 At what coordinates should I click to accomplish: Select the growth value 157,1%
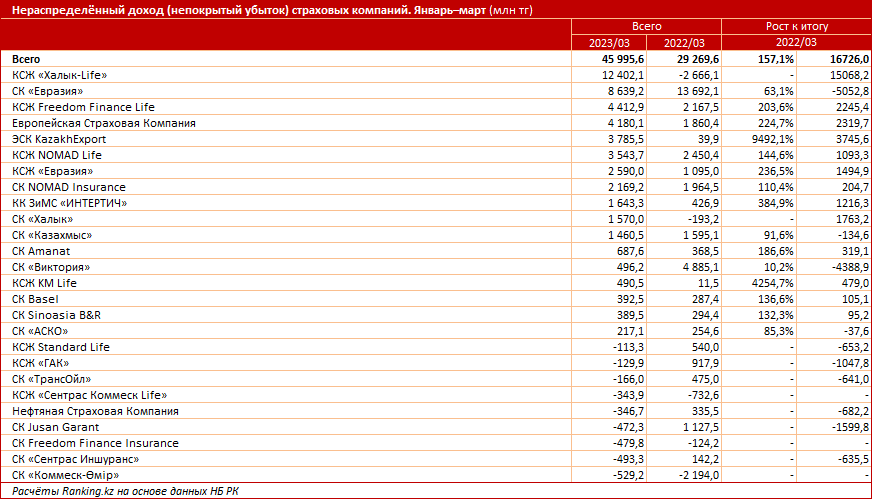pyautogui.click(x=776, y=59)
